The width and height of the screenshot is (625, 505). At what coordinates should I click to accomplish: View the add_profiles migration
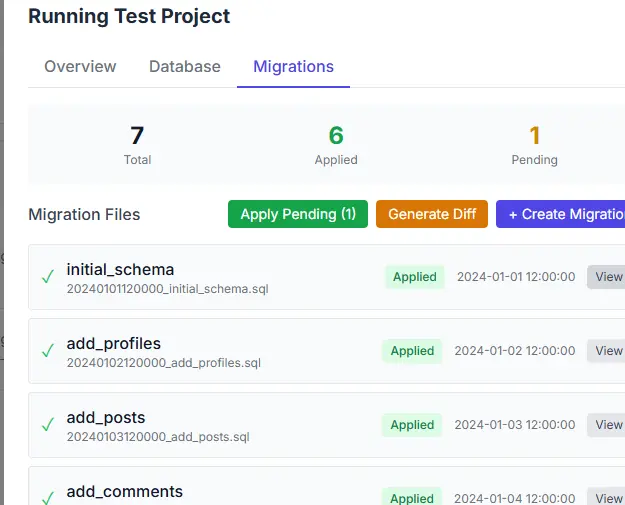606,351
